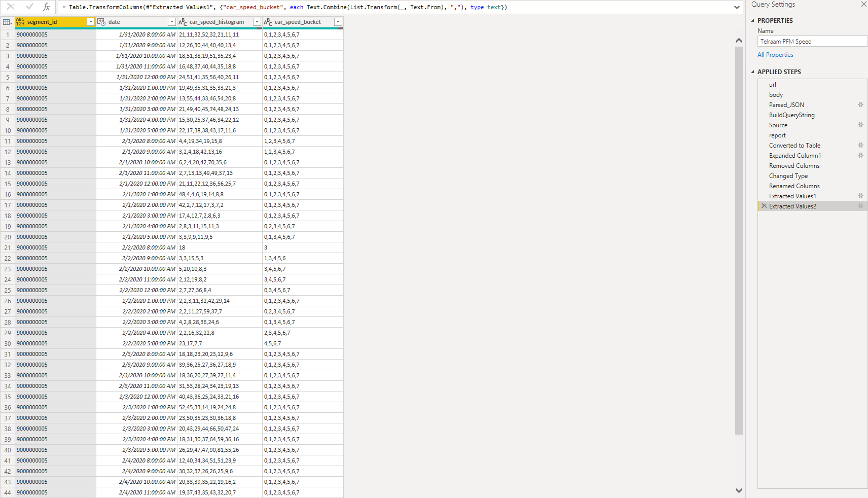The image size is (868, 498).
Task: Delete the Extracted Values2 step
Action: click(x=764, y=206)
